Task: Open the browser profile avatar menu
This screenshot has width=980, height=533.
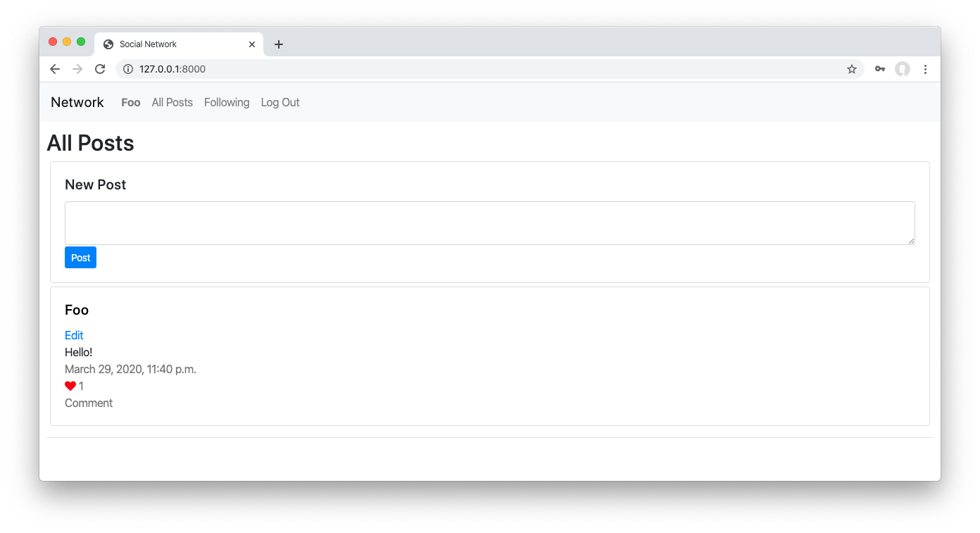Action: pos(903,69)
